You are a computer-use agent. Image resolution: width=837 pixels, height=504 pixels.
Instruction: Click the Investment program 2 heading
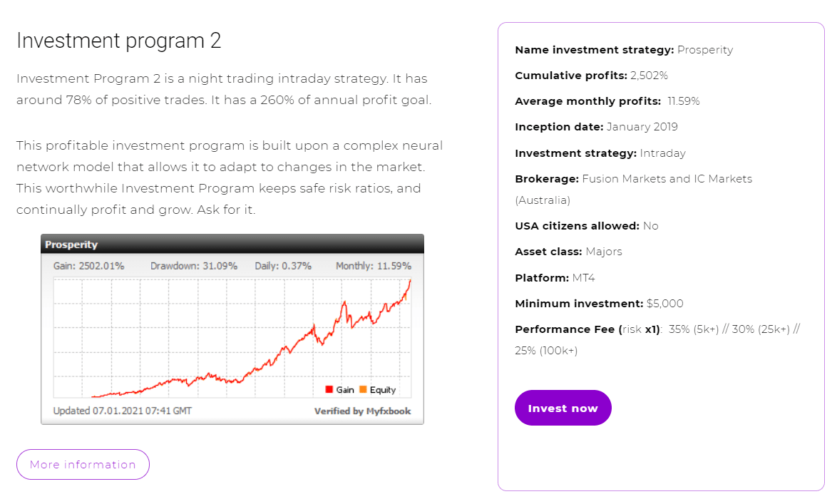pyautogui.click(x=118, y=41)
